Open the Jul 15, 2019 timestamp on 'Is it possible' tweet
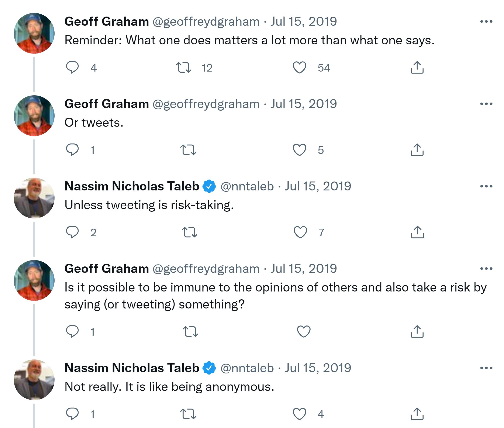 coord(304,269)
